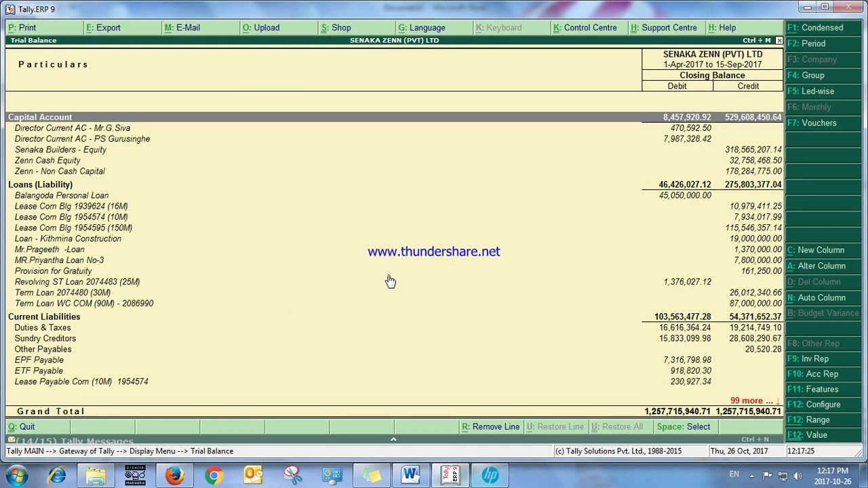Add a New Column
The image size is (868, 488).
pos(824,250)
